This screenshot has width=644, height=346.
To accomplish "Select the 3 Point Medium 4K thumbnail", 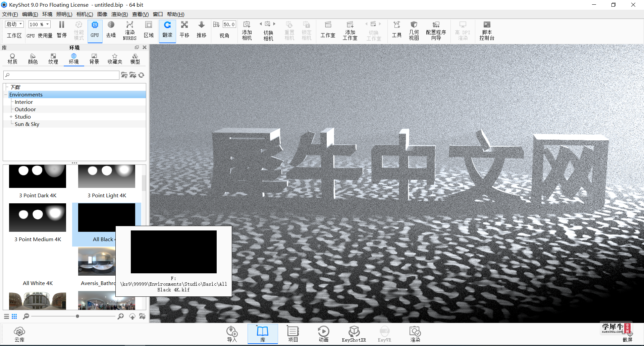I will 38,218.
